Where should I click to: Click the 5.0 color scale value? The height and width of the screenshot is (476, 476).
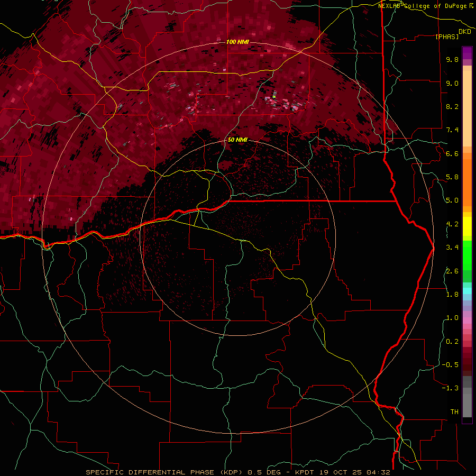pyautogui.click(x=452, y=200)
